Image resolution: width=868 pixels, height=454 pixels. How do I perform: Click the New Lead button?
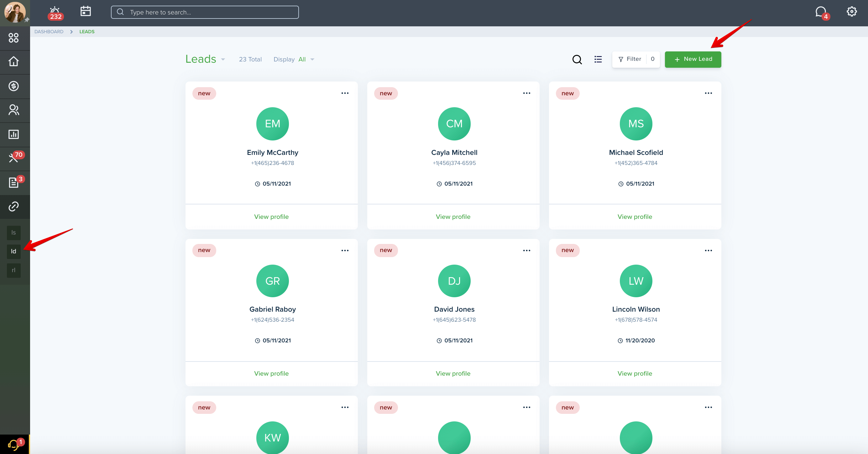point(693,59)
